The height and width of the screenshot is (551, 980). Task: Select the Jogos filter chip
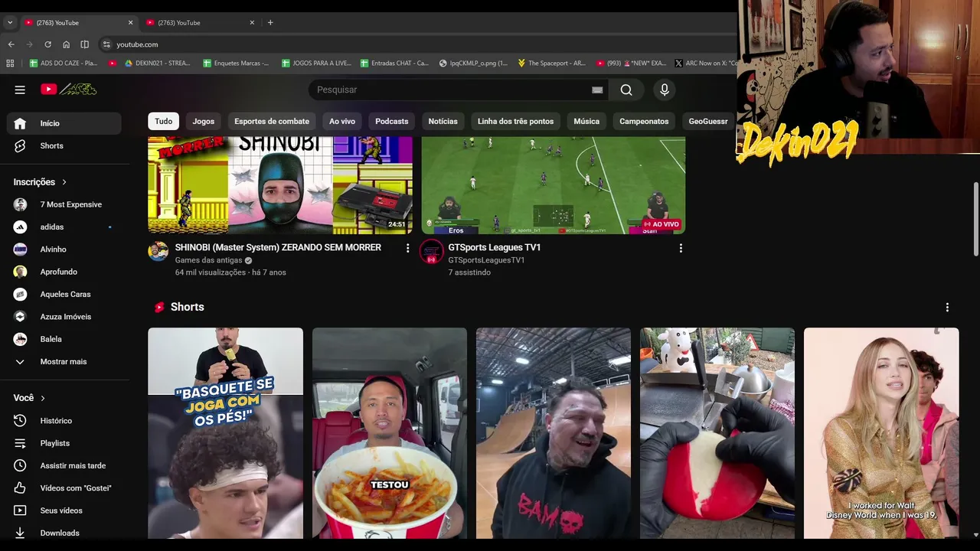(204, 121)
